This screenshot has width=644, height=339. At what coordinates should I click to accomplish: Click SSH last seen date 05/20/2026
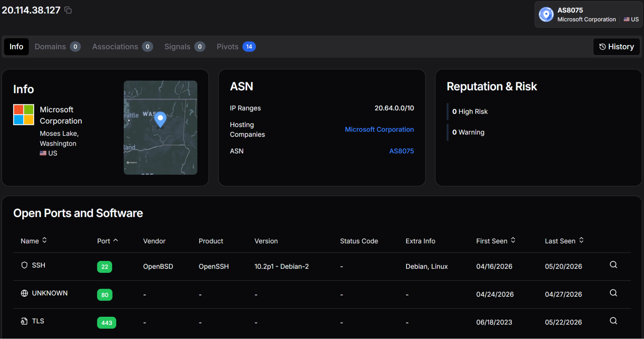coord(563,266)
